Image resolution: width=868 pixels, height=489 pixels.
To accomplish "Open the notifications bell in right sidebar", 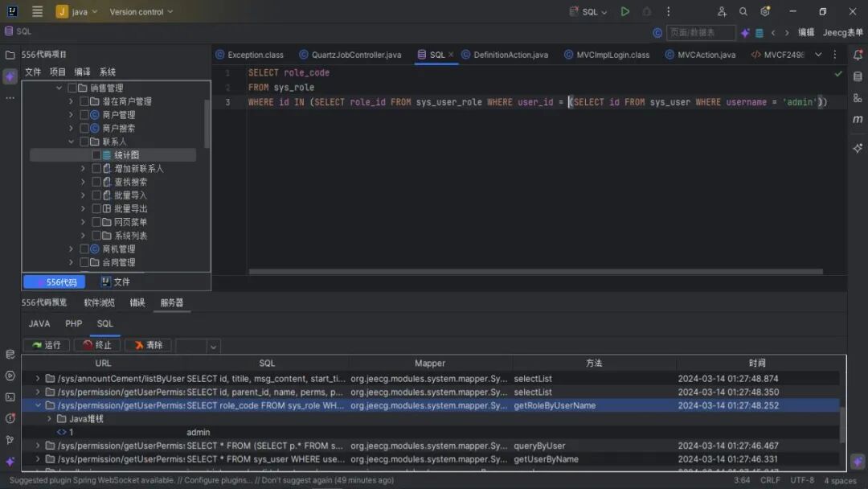I will (x=858, y=55).
